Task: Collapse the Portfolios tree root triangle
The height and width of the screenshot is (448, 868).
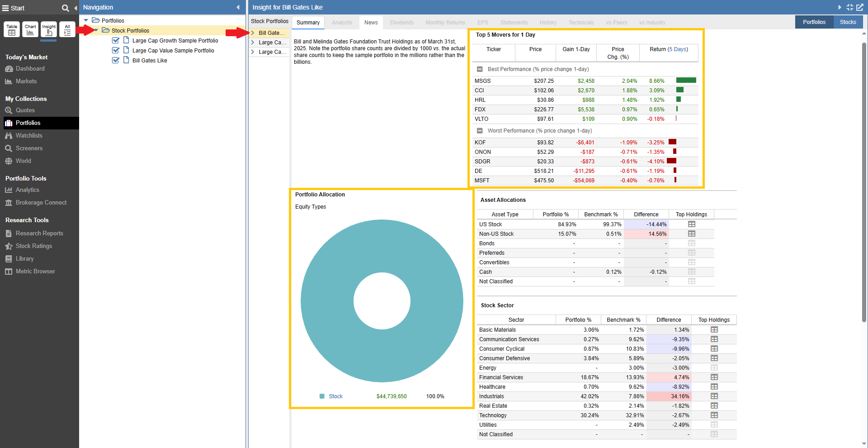Action: [86, 20]
